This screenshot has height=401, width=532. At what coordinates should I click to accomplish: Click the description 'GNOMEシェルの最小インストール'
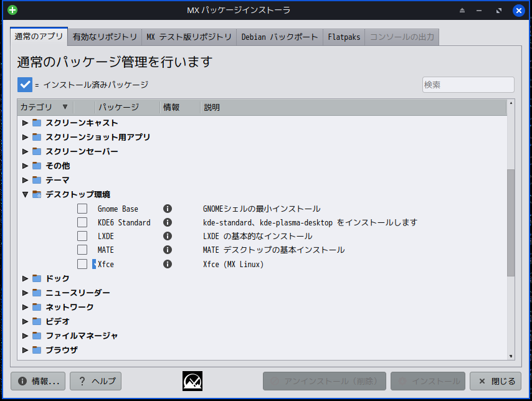click(262, 209)
